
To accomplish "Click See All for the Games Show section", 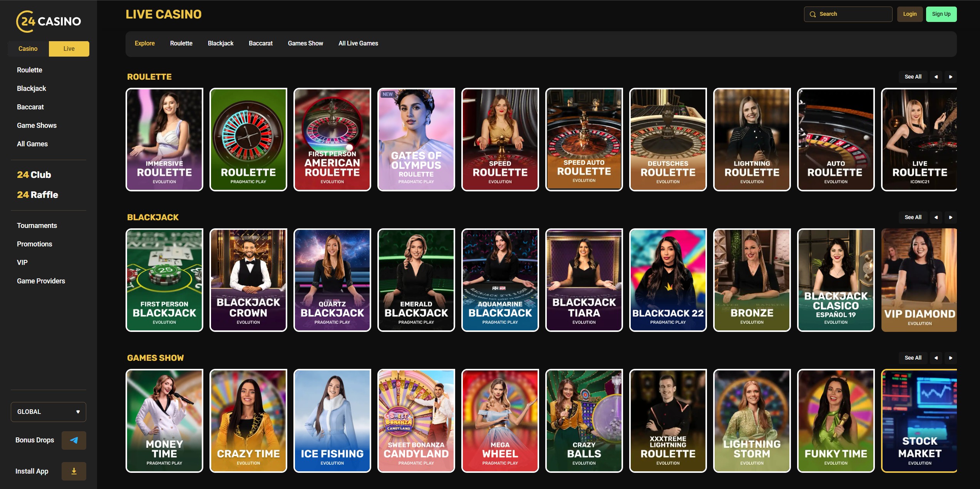I will point(913,358).
